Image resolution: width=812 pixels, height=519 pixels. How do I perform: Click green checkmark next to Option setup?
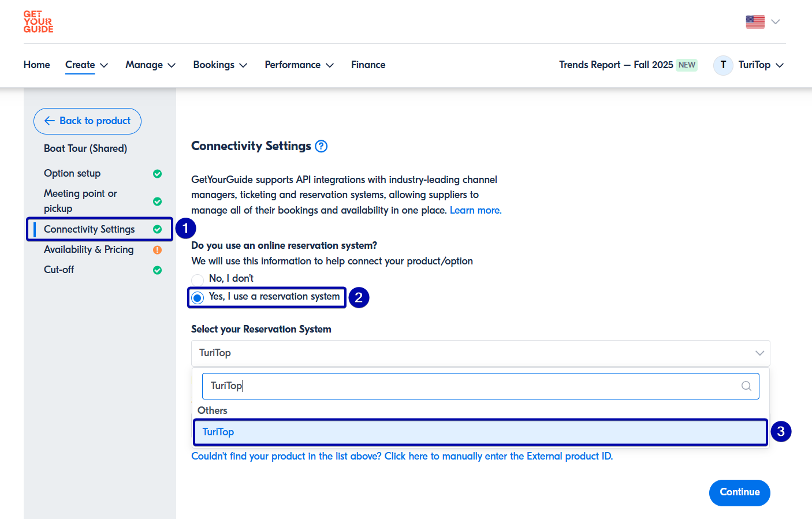point(157,174)
